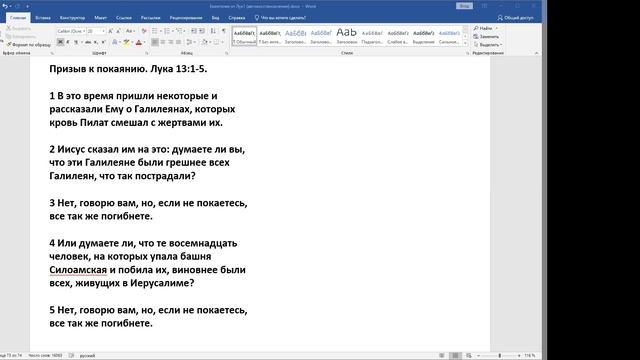
Task: Expand font color dropdown arrow
Action: click(144, 42)
